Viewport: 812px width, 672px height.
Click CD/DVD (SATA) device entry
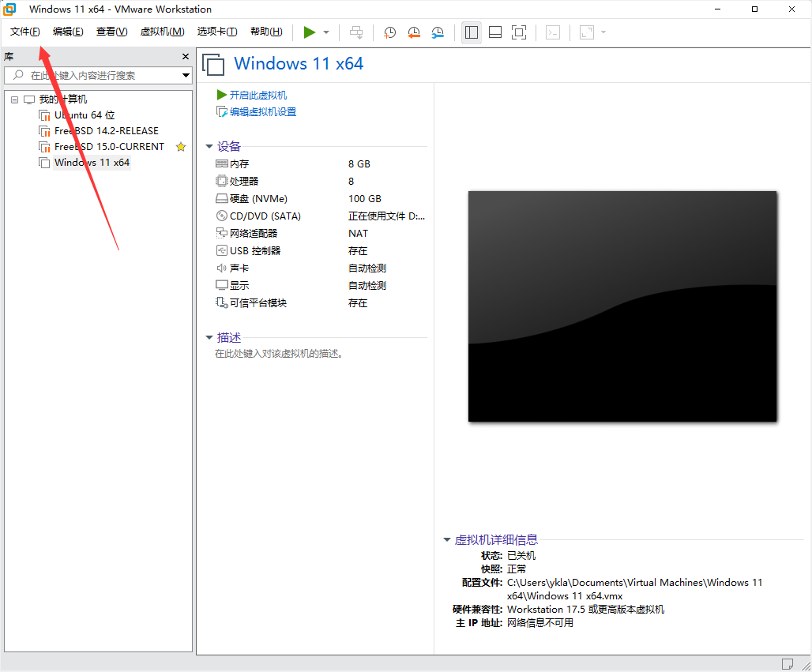click(265, 216)
